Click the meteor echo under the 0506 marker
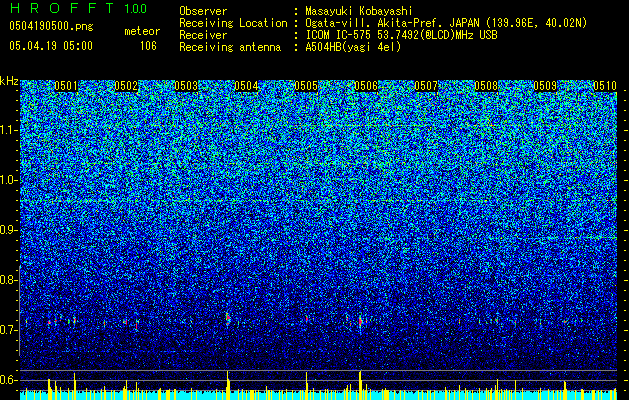629x400 pixels. pyautogui.click(x=361, y=321)
